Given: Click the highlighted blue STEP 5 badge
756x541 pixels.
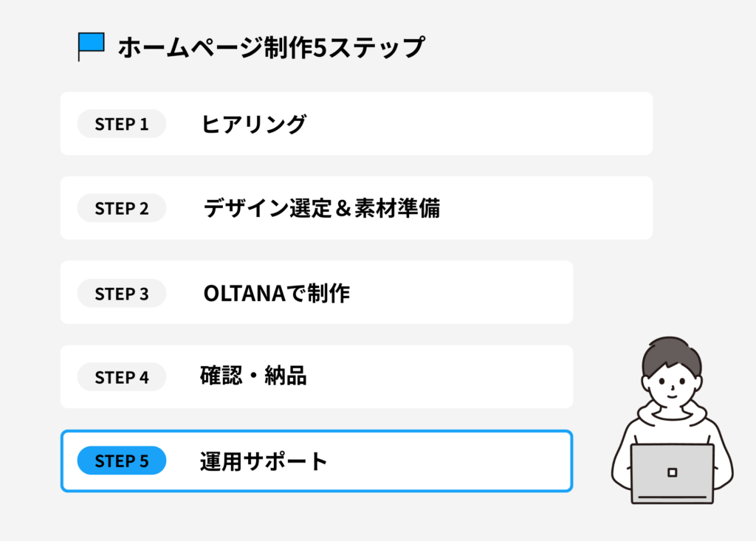Looking at the screenshot, I should [x=122, y=462].
